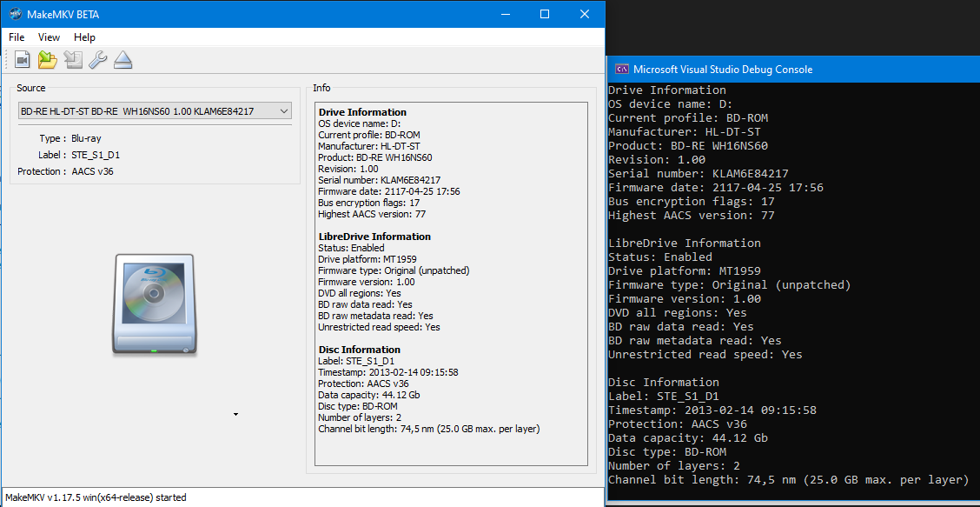The image size is (980, 507).
Task: Click 'Protection: AACS v36' in Debug Console
Action: [x=678, y=424]
